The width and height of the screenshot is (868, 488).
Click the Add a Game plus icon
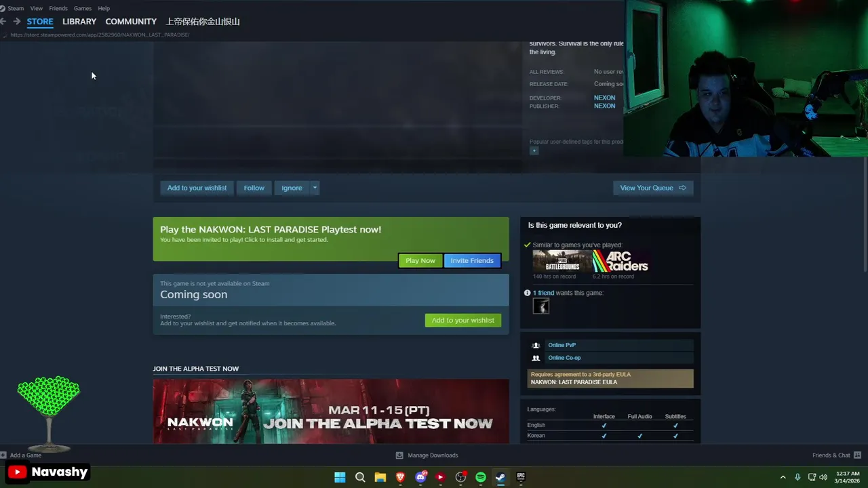(3, 455)
